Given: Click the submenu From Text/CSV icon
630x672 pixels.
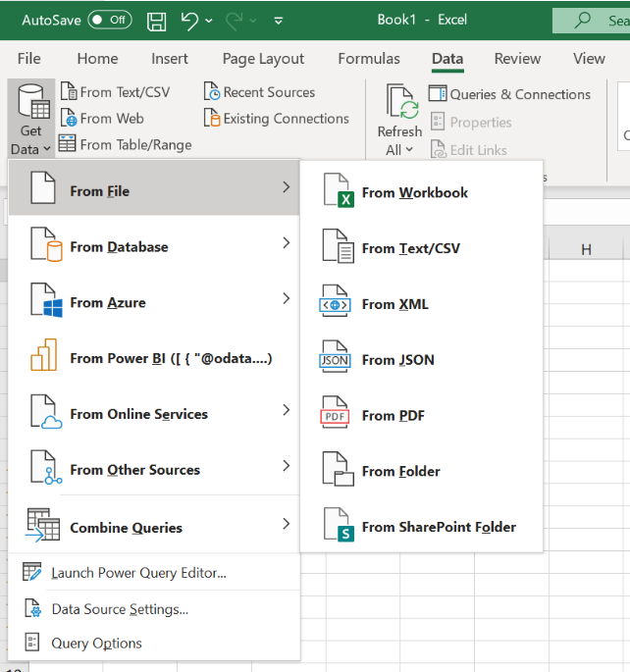Looking at the screenshot, I should click(x=339, y=246).
